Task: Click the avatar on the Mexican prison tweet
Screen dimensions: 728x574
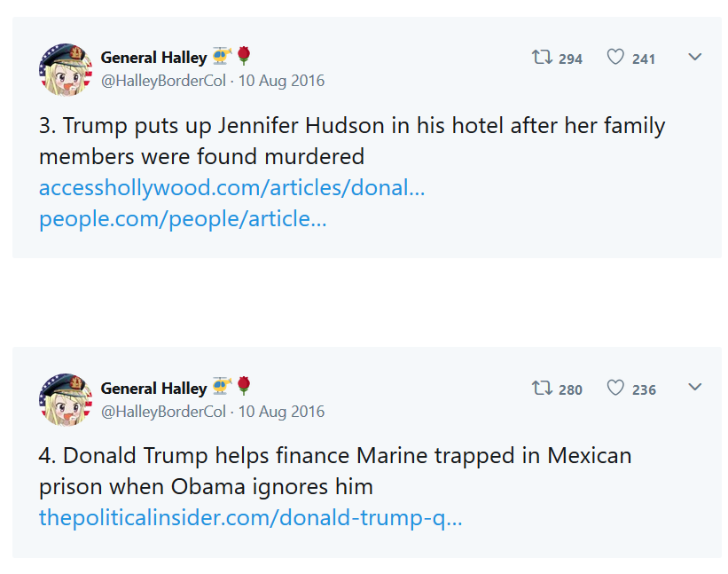Action: 66,400
